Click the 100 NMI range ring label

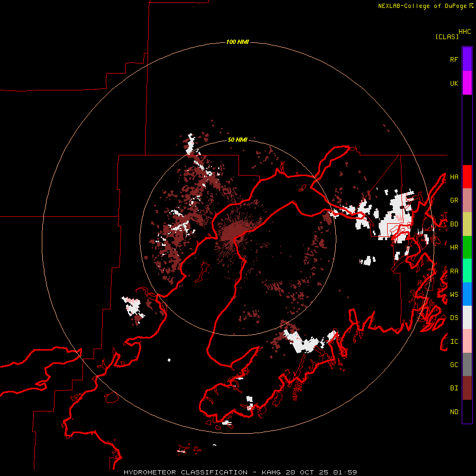tap(237, 42)
